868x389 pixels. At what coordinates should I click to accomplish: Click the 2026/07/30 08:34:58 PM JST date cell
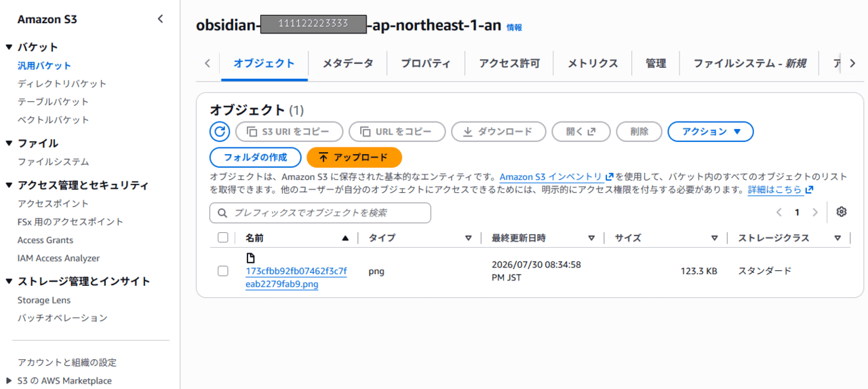point(536,271)
